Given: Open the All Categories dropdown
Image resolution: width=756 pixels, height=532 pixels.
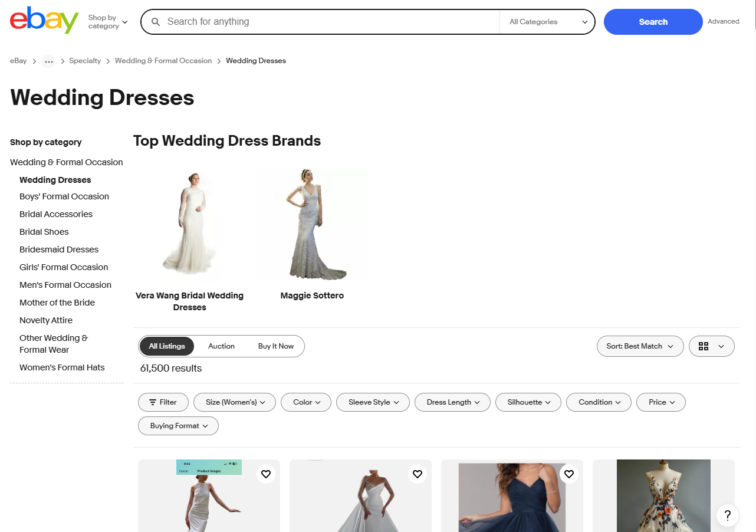Looking at the screenshot, I should [x=548, y=22].
